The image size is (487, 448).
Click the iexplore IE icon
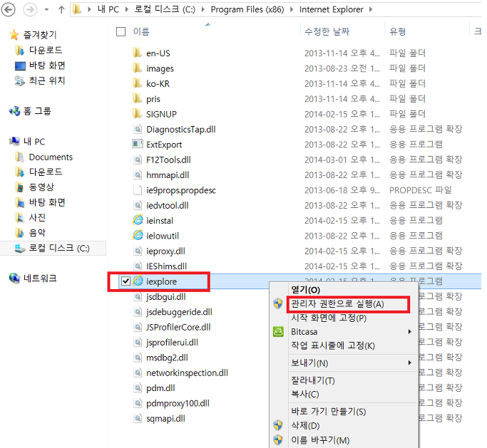[138, 281]
